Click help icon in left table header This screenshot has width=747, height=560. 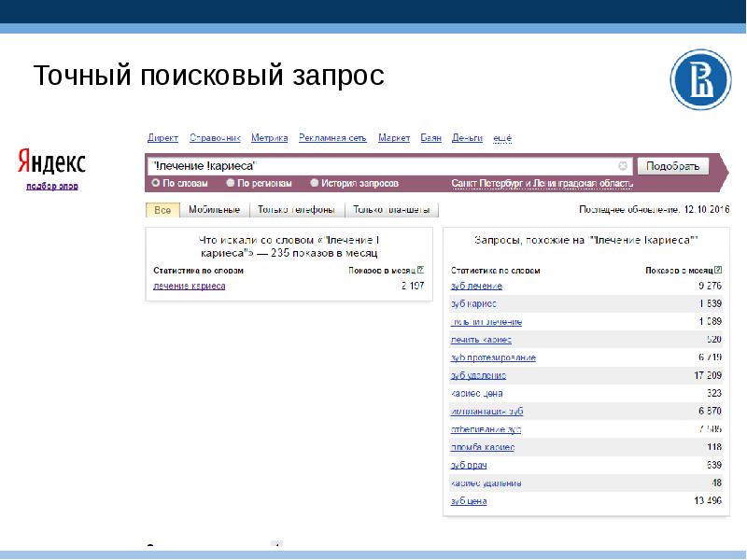(x=421, y=271)
